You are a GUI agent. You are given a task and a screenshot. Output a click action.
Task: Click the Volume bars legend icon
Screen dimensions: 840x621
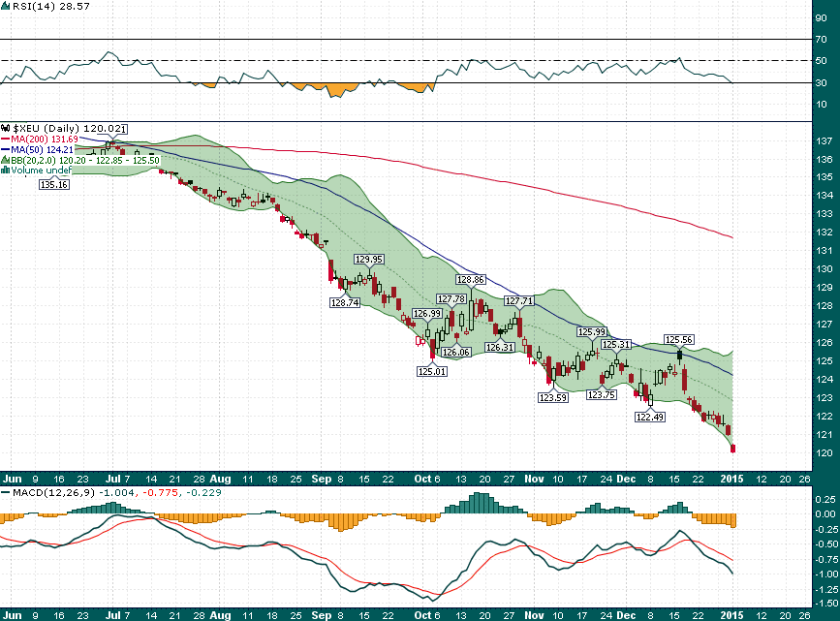point(5,171)
